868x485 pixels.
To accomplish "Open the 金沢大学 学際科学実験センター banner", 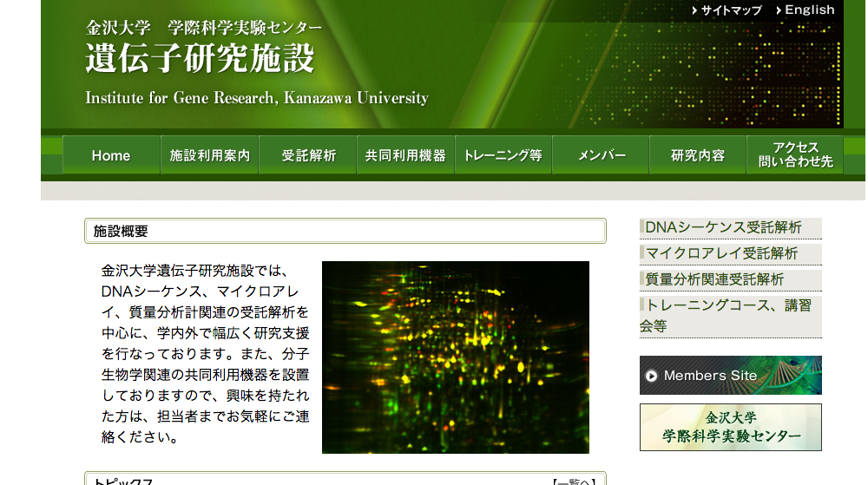I will point(731,427).
